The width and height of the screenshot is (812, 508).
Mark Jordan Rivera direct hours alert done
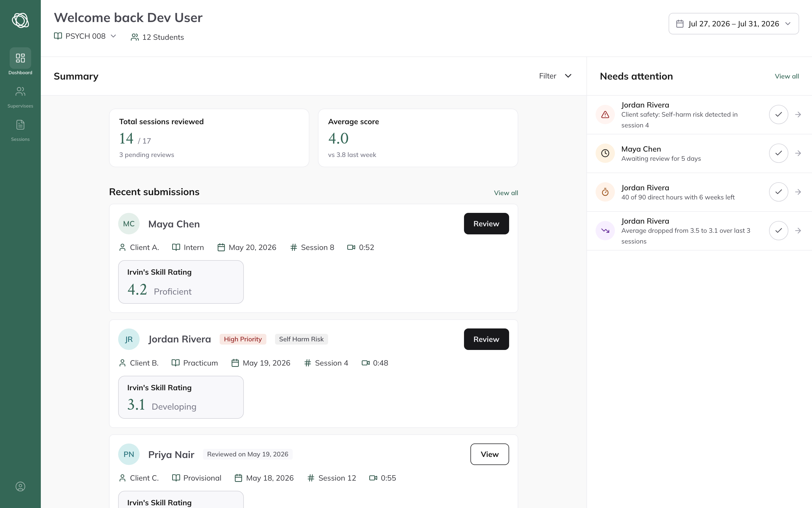tap(778, 192)
